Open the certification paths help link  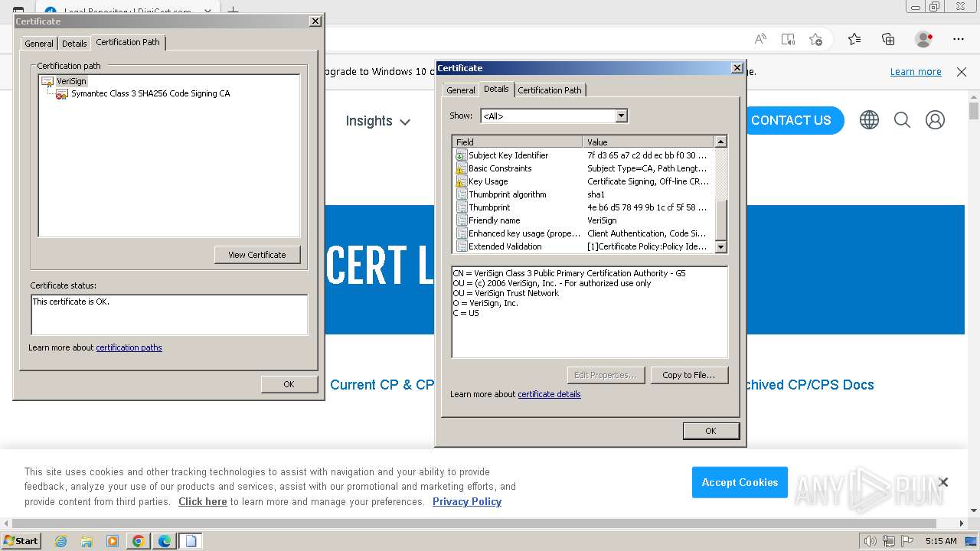pyautogui.click(x=129, y=347)
